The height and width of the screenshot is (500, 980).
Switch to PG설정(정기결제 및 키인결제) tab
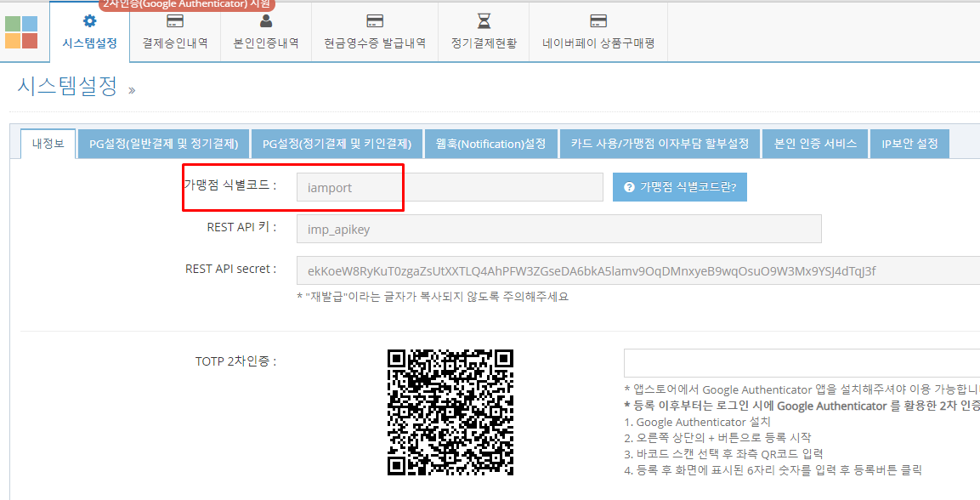[x=337, y=144]
